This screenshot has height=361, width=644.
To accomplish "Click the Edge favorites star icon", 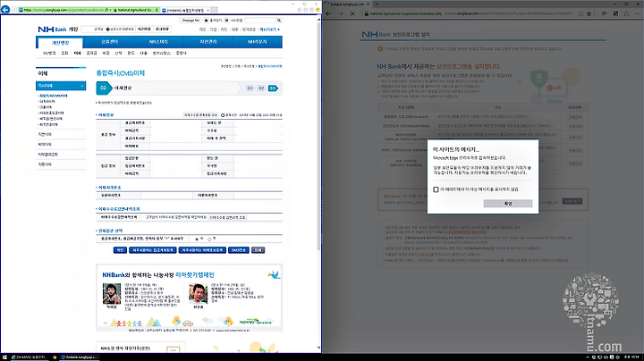I will coord(589,13).
